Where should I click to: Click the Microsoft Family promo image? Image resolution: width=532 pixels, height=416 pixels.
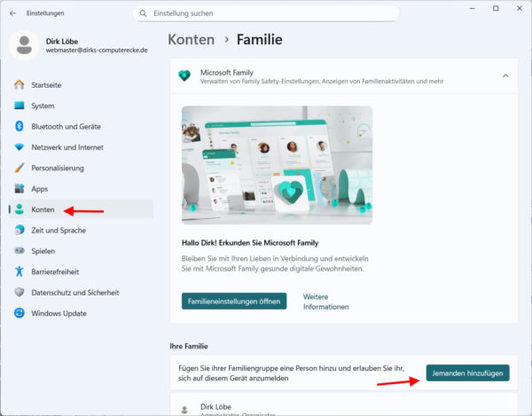(277, 165)
